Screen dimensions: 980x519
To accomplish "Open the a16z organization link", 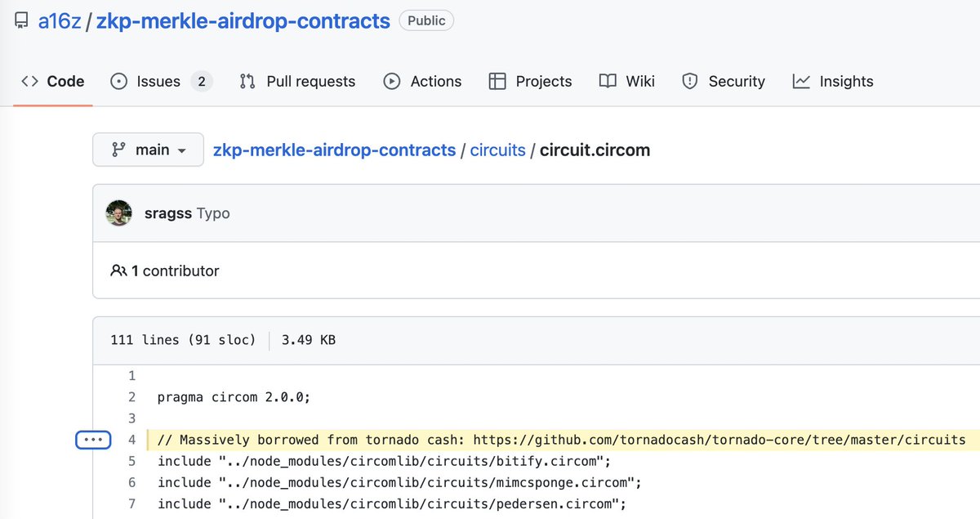I will (x=59, y=21).
